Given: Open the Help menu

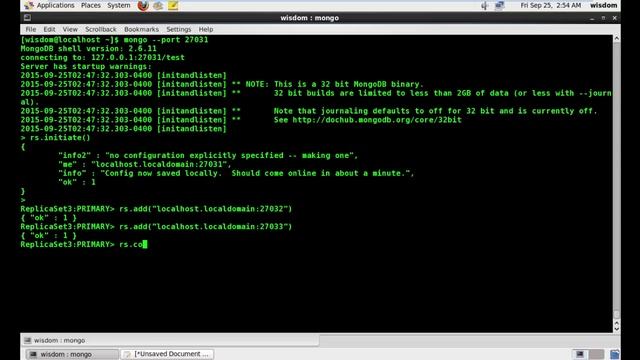Looking at the screenshot, I should pos(206,29).
